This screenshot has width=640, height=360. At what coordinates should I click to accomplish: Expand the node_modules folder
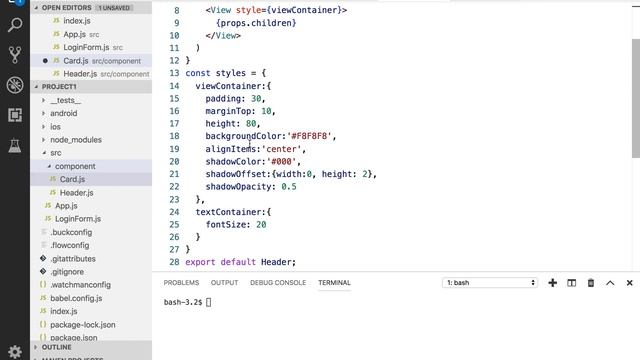point(76,140)
